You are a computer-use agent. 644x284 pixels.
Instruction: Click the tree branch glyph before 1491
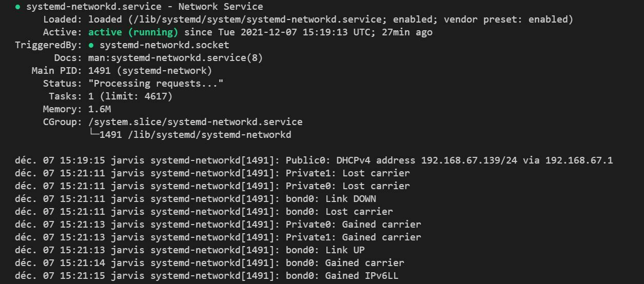click(x=94, y=135)
